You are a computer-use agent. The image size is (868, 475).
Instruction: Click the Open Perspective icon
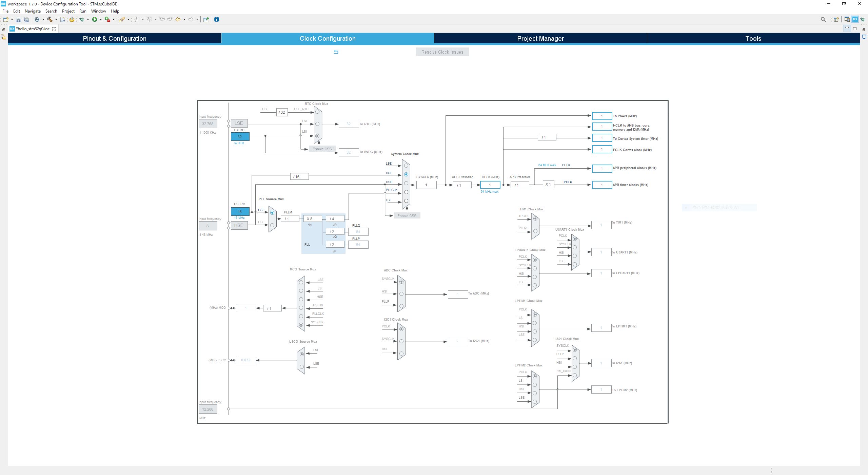click(836, 19)
